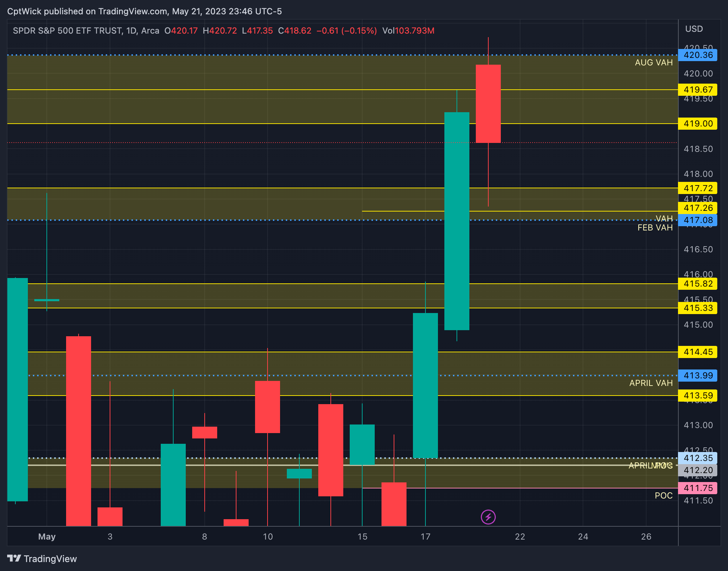Click the 416.50 price scale tick
This screenshot has height=571, width=728.
698,249
